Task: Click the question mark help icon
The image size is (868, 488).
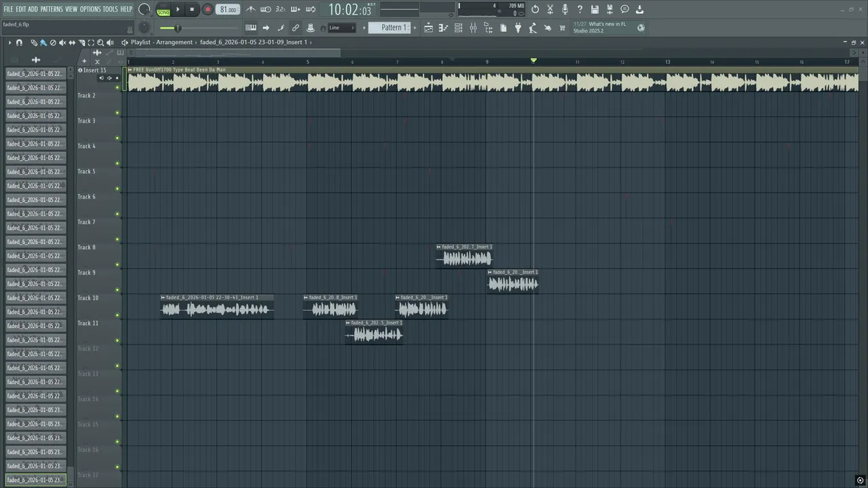Action: click(x=580, y=9)
